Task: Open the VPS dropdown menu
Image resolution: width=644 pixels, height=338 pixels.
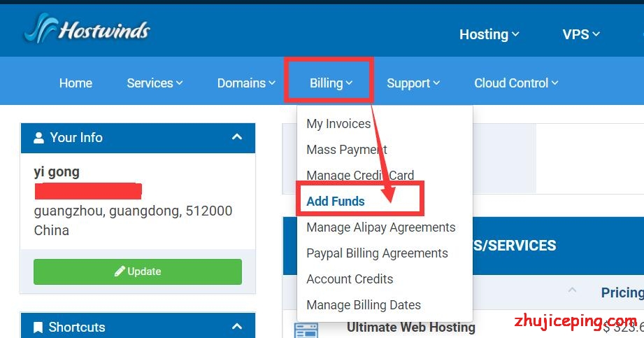Action: [x=581, y=34]
